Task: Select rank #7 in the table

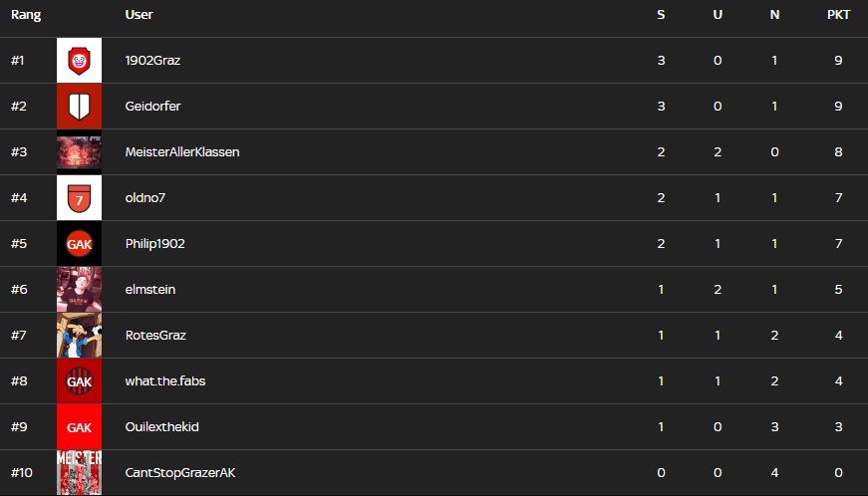Action: pyautogui.click(x=18, y=336)
